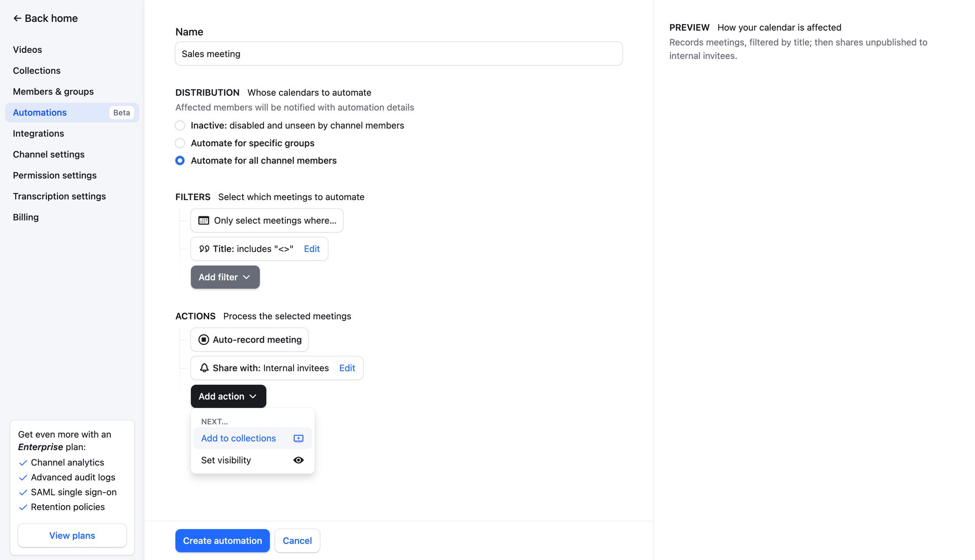The height and width of the screenshot is (560, 975).
Task: Click the quote icon in Title filter
Action: 204,249
